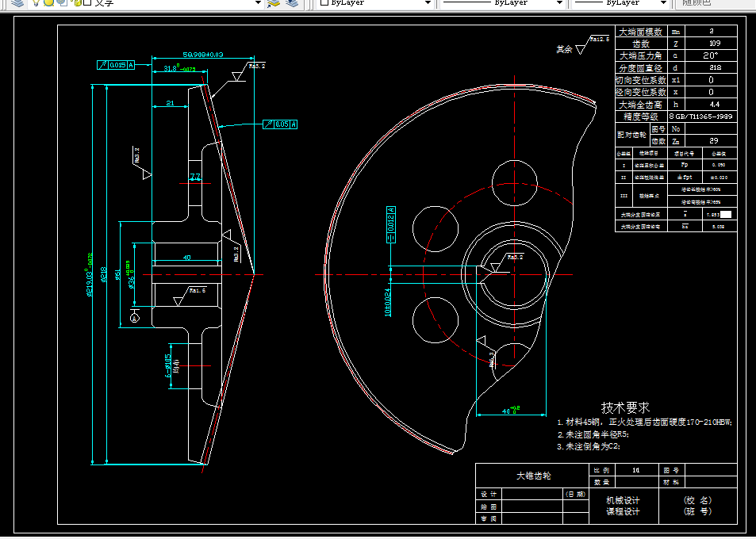Select the (日期) title block cell

pos(576,494)
